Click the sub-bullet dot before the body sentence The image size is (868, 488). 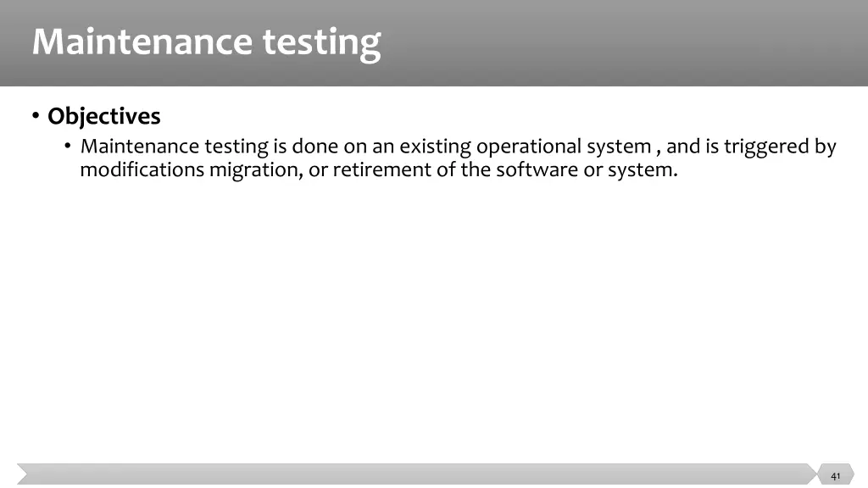[x=69, y=147]
